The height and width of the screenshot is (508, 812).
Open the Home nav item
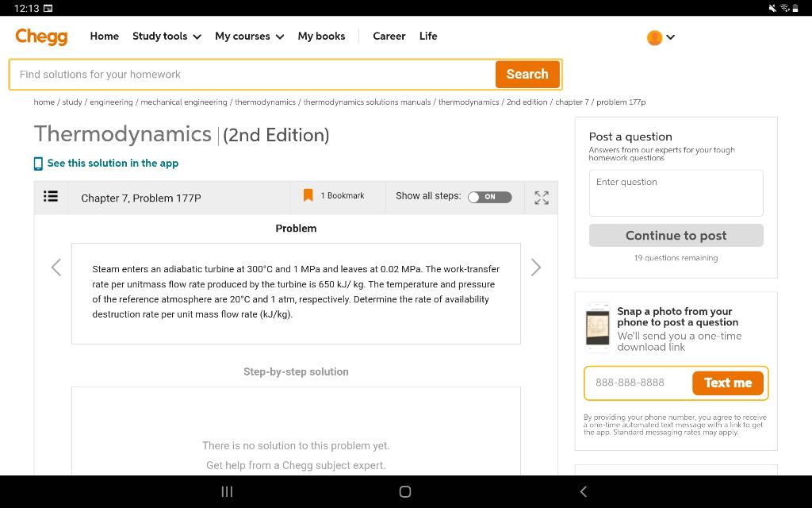click(x=105, y=37)
